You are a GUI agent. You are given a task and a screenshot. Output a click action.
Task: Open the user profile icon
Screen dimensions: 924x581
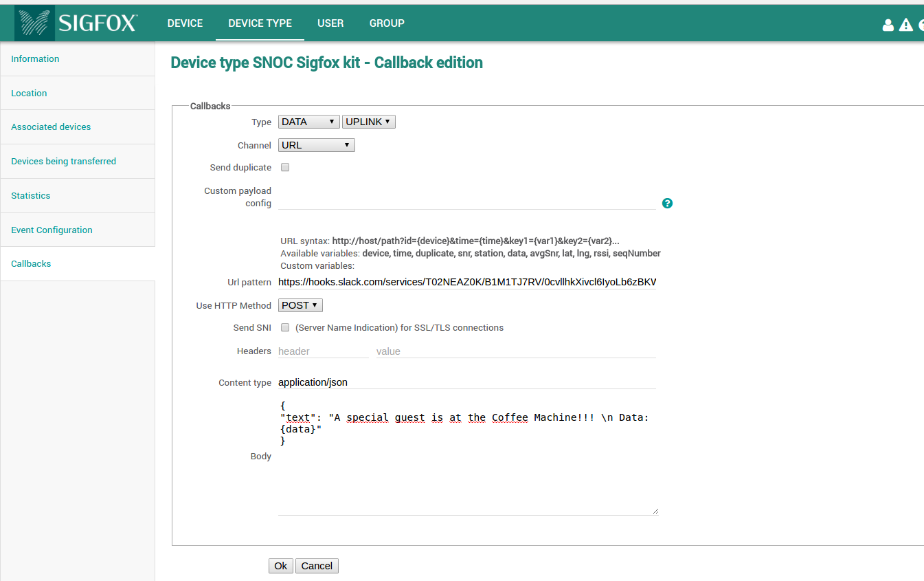click(888, 25)
